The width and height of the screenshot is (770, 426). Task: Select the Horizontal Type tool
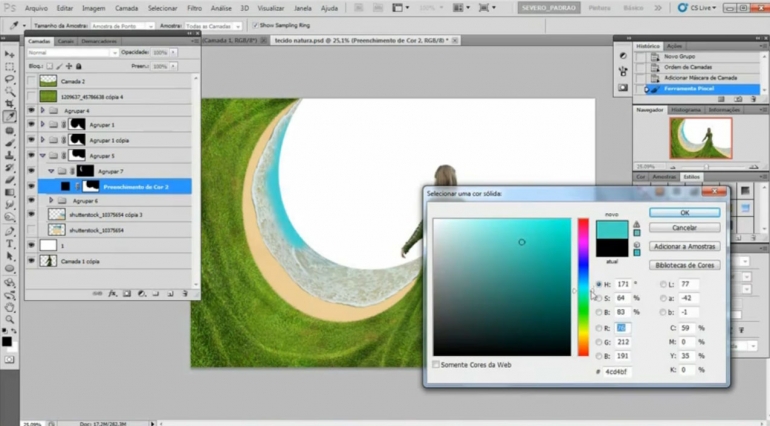point(9,244)
